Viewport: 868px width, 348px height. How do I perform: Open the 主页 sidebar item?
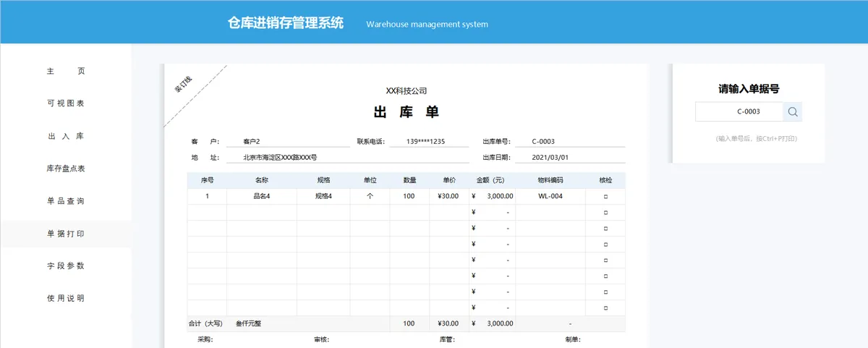point(66,72)
